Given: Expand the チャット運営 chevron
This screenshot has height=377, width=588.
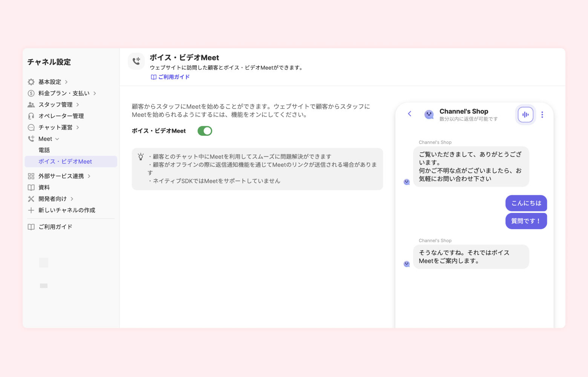Looking at the screenshot, I should [78, 127].
